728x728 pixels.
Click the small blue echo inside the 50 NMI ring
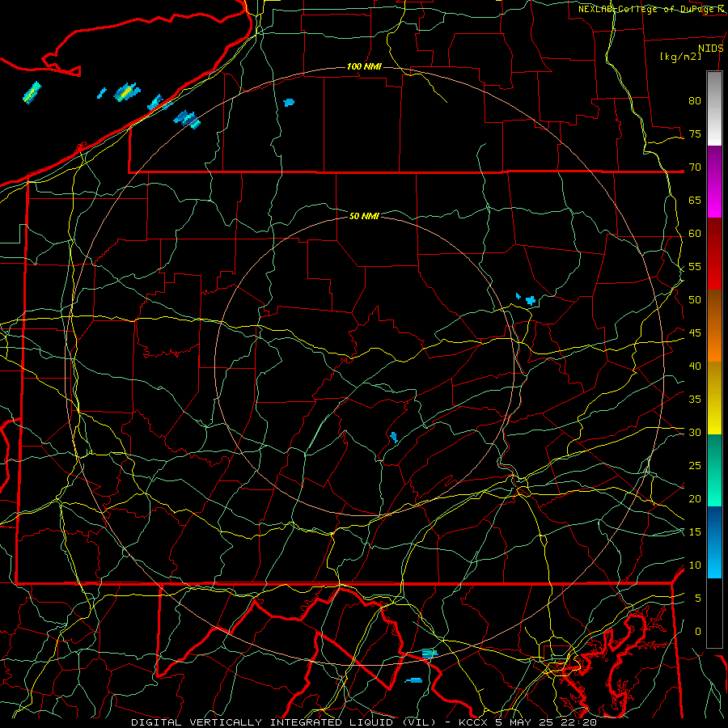(394, 438)
